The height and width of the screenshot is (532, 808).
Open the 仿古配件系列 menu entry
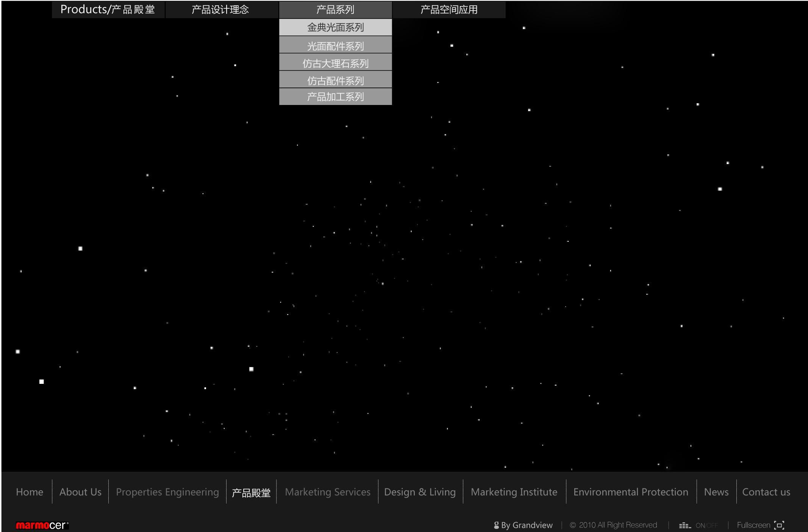tap(335, 80)
